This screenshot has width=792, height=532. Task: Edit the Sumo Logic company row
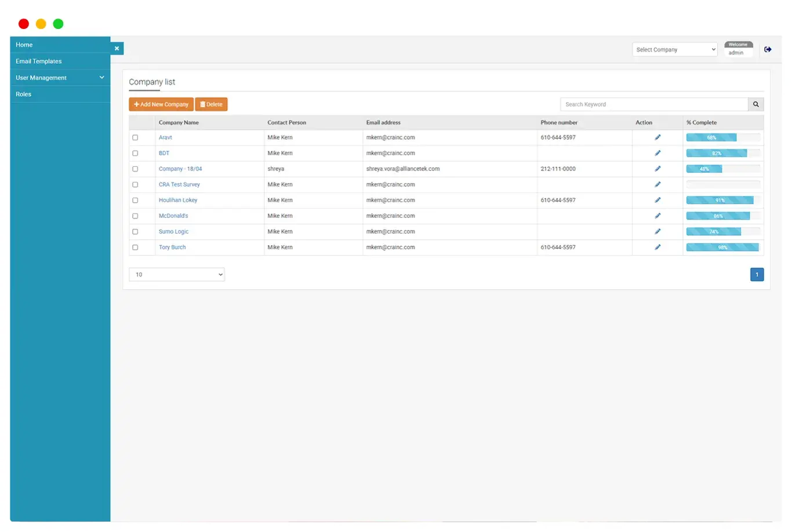[657, 231]
